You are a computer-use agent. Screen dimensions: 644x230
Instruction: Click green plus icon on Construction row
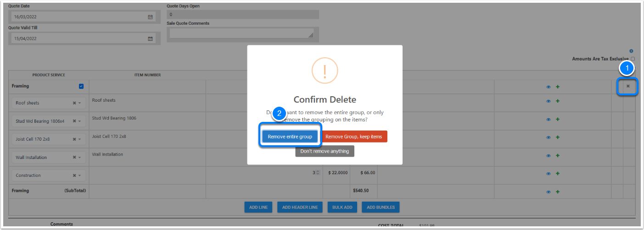tap(558, 174)
